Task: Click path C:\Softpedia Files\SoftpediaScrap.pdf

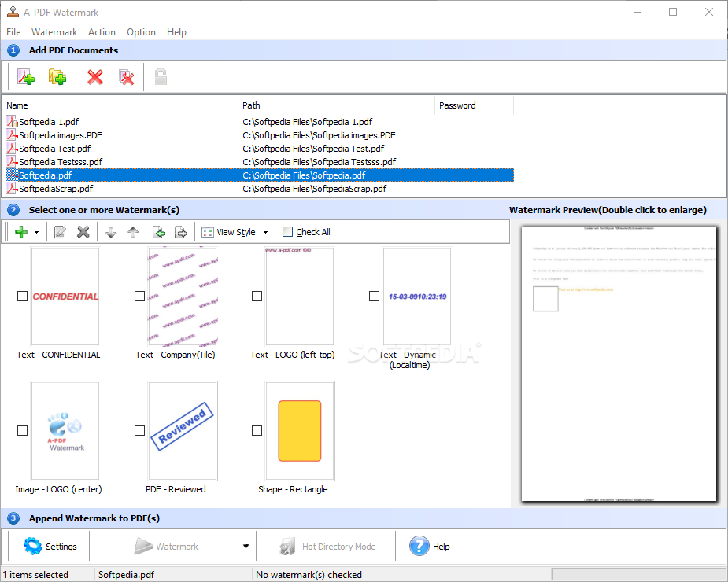Action: [x=314, y=189]
